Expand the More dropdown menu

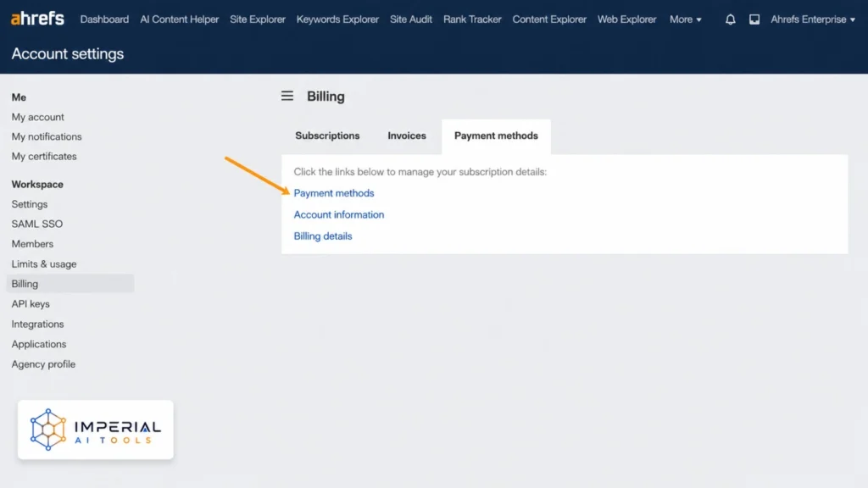click(685, 19)
